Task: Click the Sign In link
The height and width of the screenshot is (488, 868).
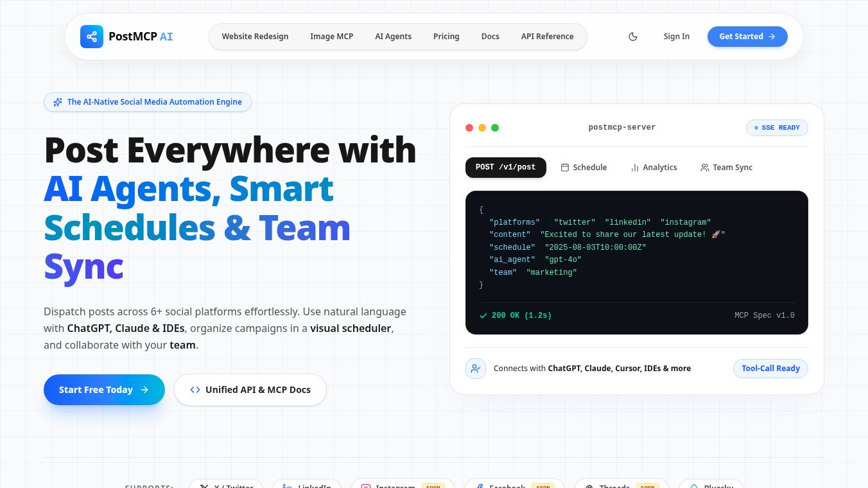Action: coord(677,37)
